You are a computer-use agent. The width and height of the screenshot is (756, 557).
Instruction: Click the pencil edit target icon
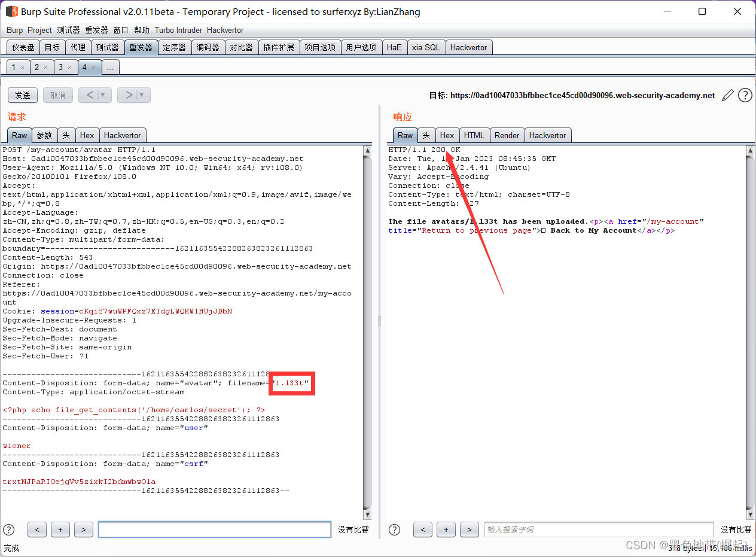pyautogui.click(x=727, y=95)
